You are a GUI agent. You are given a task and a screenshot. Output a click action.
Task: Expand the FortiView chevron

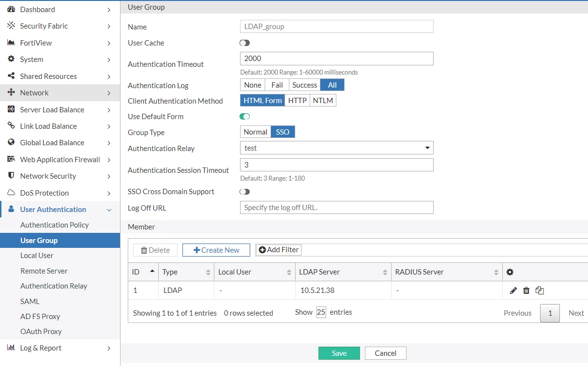(109, 43)
